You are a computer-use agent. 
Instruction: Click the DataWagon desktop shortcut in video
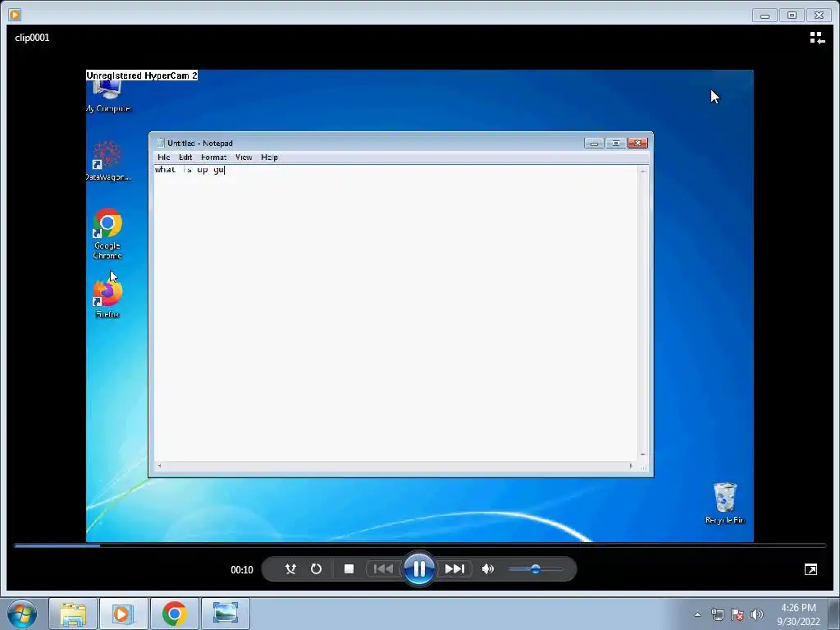108,161
